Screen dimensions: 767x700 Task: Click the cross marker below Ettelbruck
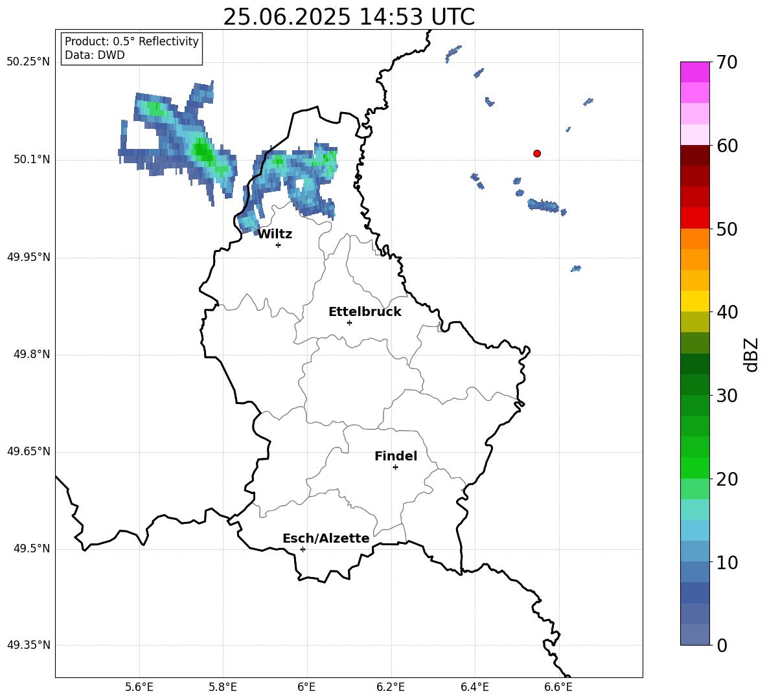(349, 322)
